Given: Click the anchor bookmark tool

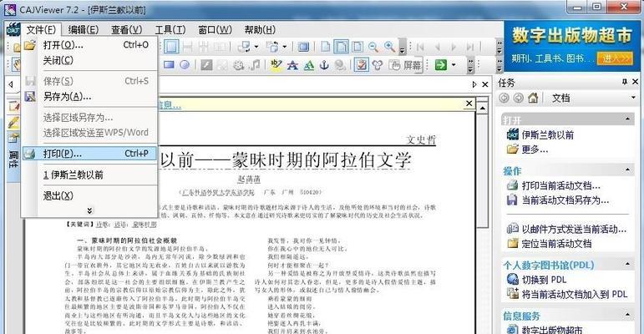Looking at the screenshot, I should [324, 64].
